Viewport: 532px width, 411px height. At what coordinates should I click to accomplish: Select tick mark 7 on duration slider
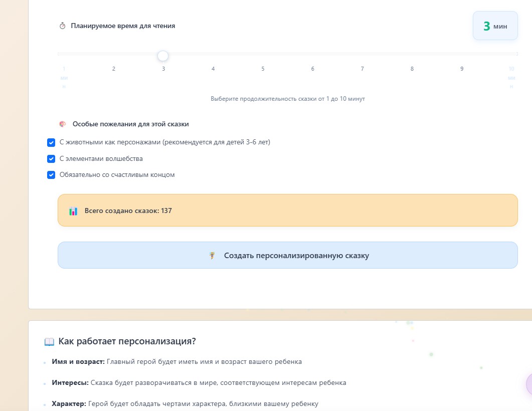click(x=363, y=69)
